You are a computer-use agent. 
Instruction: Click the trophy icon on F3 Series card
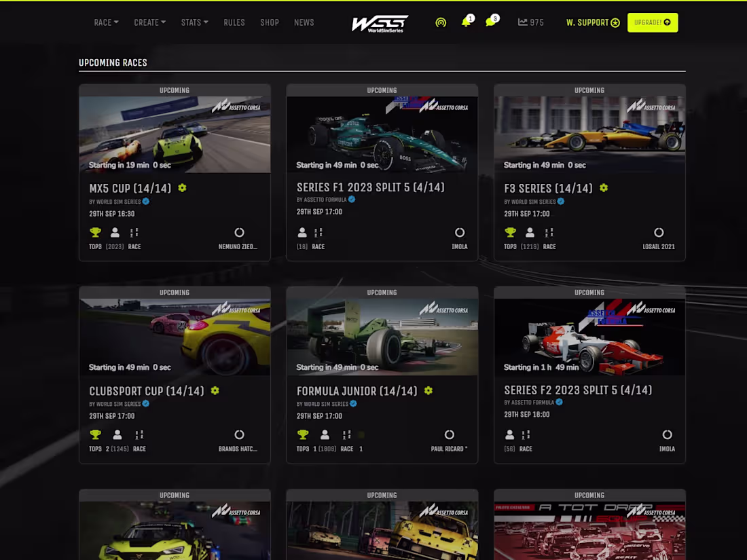click(x=510, y=232)
